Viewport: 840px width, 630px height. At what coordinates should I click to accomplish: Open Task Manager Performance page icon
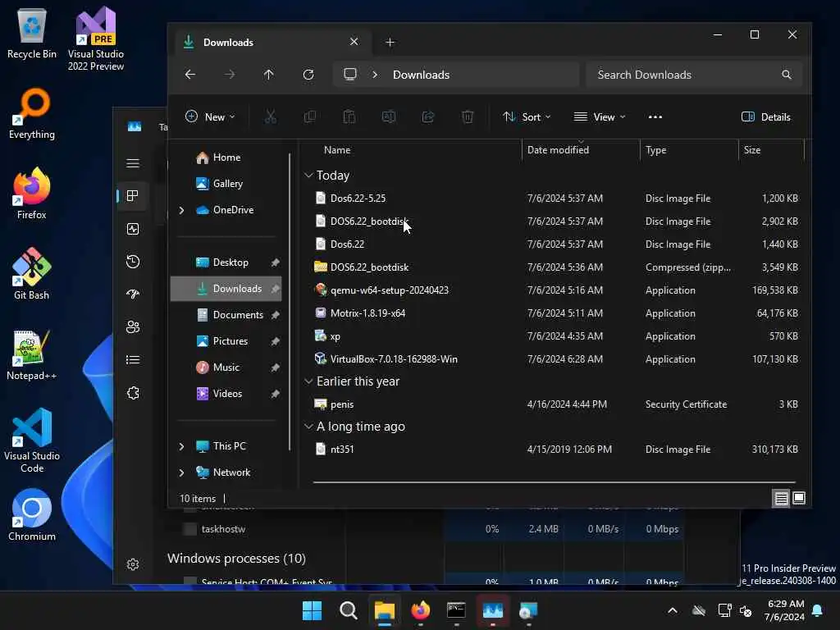(133, 229)
